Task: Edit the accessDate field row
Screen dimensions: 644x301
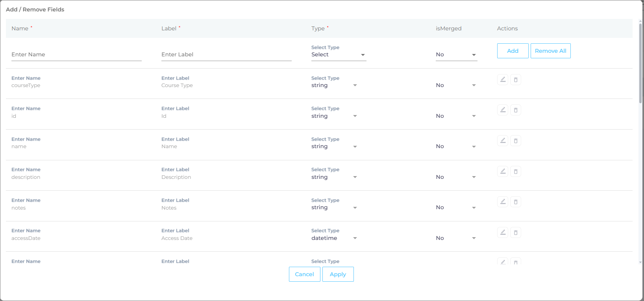Action: tap(503, 232)
